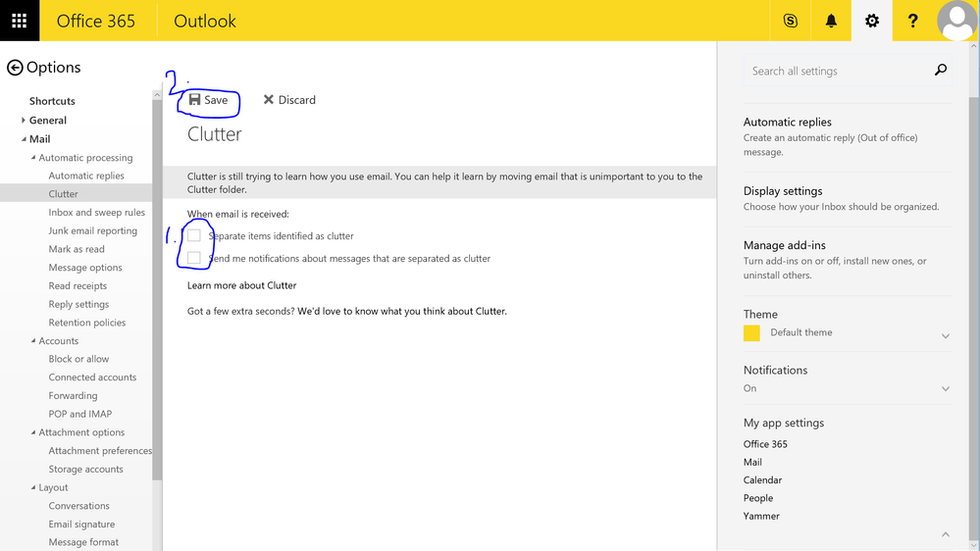Collapse Automatic processing group

click(x=33, y=158)
